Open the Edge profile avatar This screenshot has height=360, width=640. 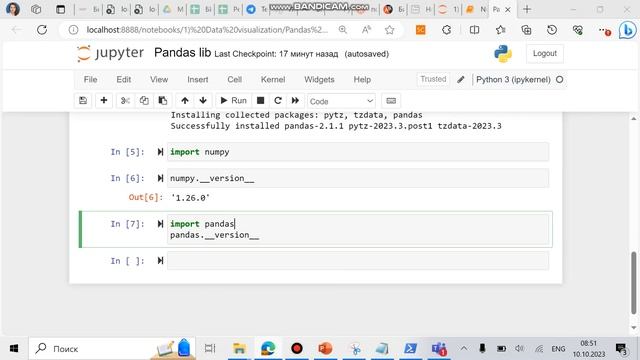point(13,9)
